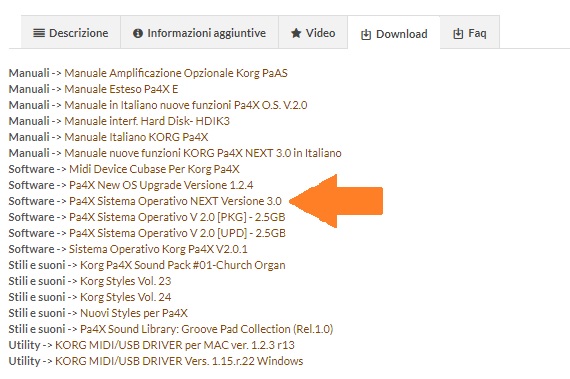The image size is (570, 379).
Task: Click the list icon beside Descrizione
Action: (39, 33)
